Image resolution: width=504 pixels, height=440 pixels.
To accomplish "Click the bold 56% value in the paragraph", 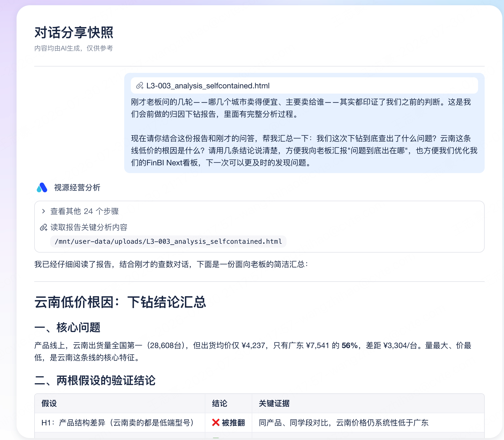I will (349, 346).
